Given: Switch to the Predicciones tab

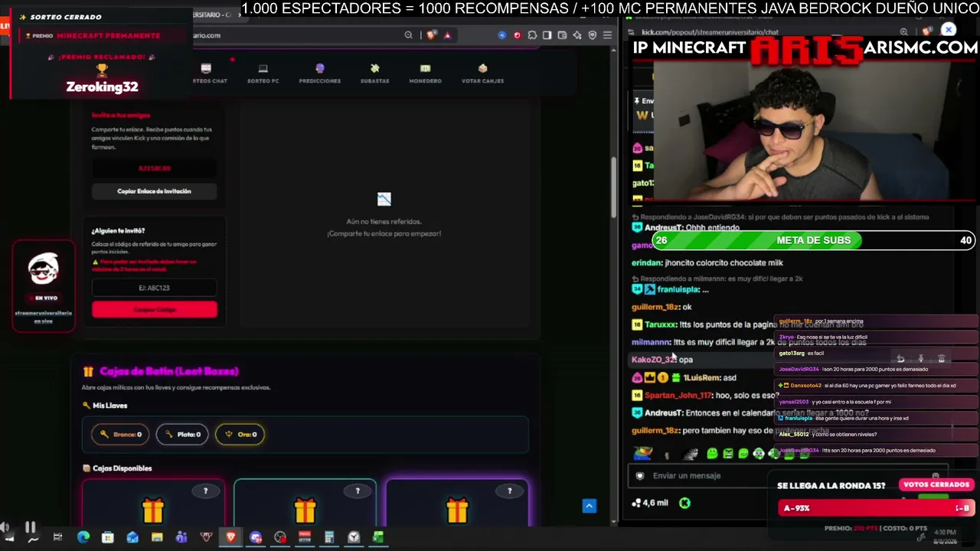Looking at the screenshot, I should tap(320, 73).
